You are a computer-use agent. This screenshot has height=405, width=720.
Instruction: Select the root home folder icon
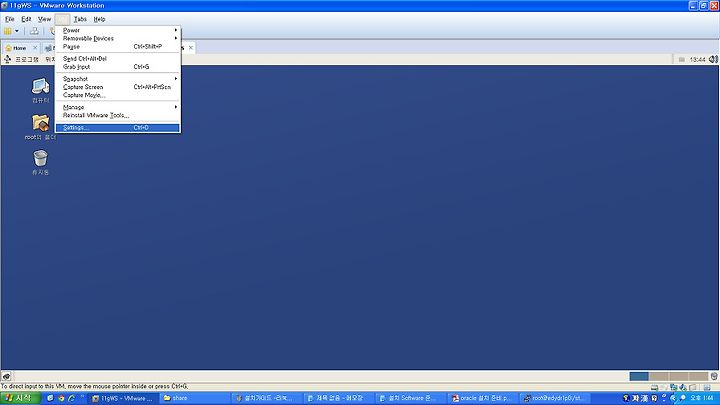click(x=40, y=127)
